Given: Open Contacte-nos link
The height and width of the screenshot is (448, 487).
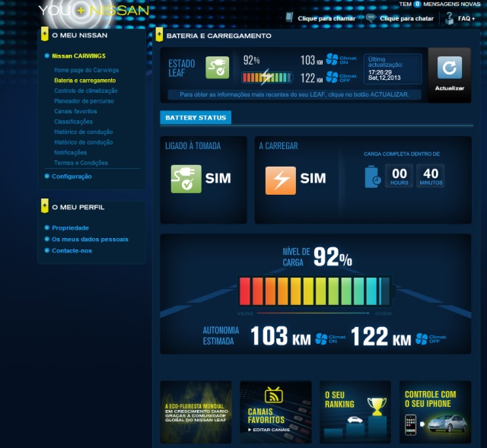Looking at the screenshot, I should coord(72,251).
